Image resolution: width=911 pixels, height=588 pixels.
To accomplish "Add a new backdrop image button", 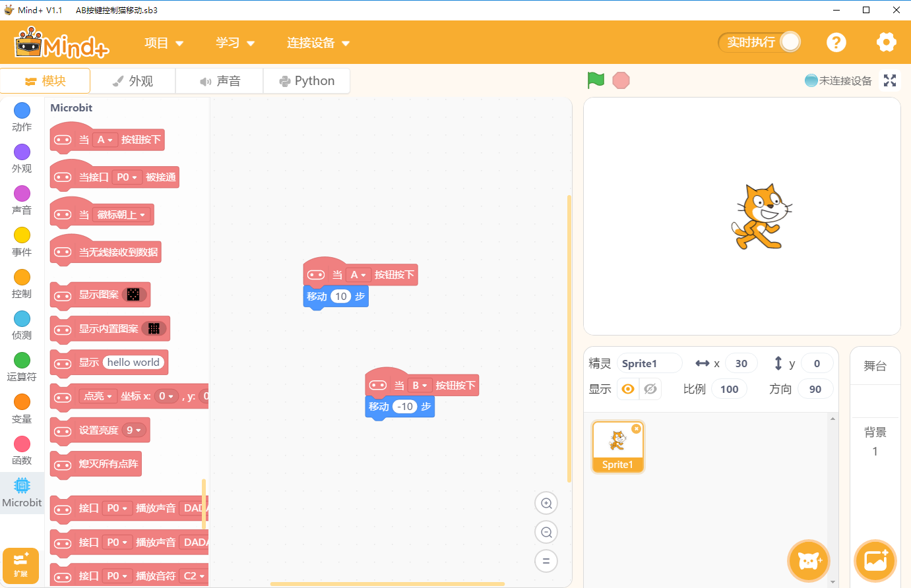I will (x=875, y=561).
